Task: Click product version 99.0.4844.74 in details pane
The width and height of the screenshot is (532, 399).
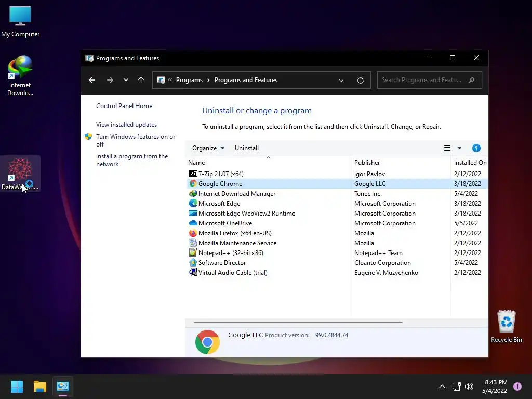Action: pyautogui.click(x=331, y=335)
